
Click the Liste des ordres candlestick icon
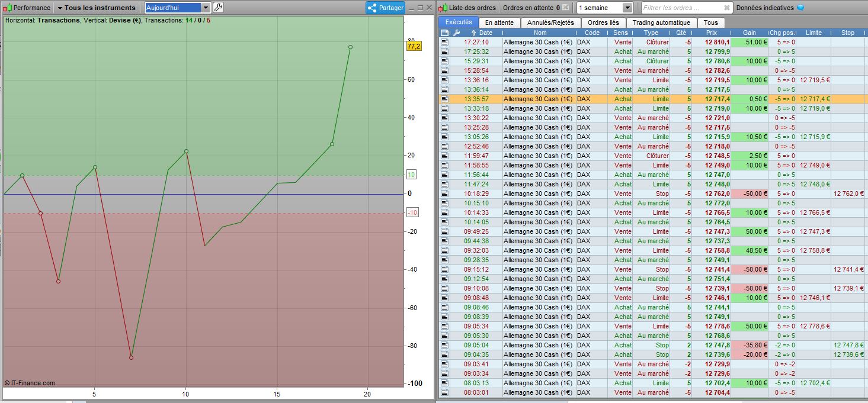[443, 8]
